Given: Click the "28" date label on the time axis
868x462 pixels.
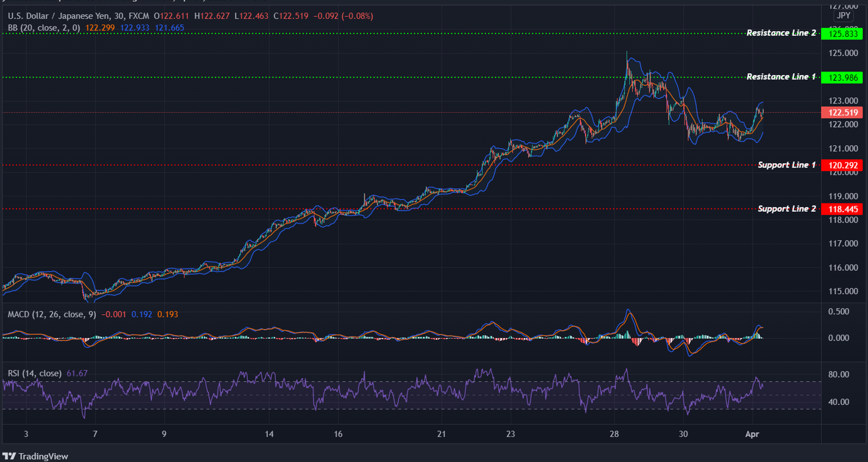Looking at the screenshot, I should (x=614, y=434).
